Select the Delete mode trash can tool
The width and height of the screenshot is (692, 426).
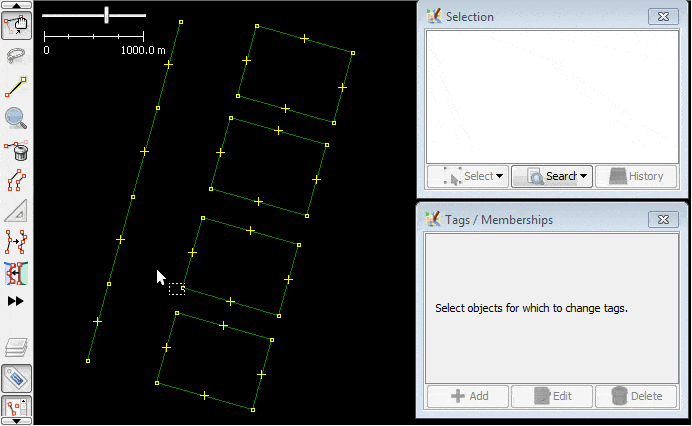[16, 150]
